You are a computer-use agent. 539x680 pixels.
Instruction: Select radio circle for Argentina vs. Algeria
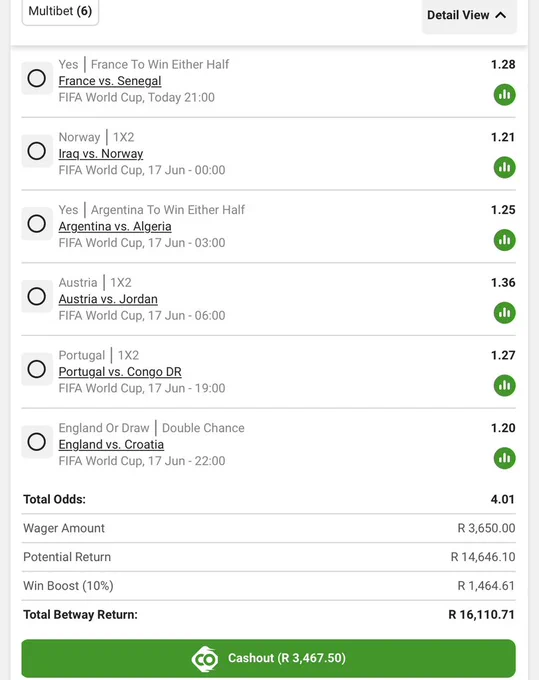coord(37,224)
